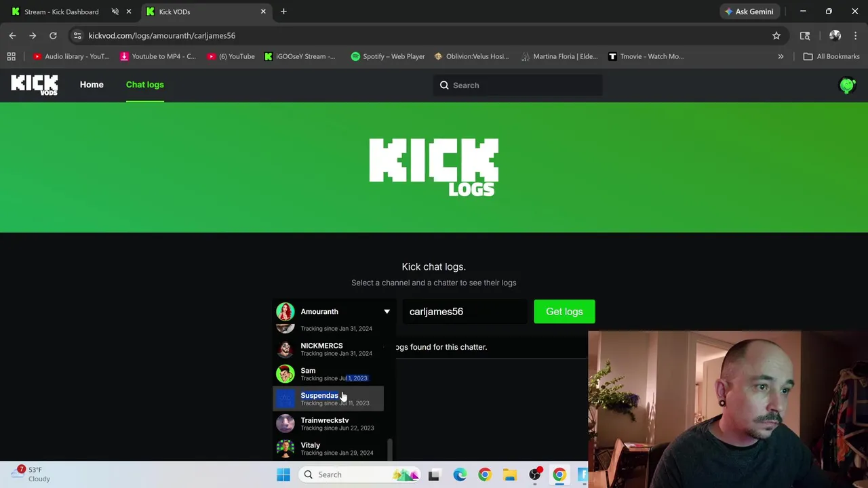The height and width of the screenshot is (488, 868).
Task: View site information icon in address bar
Action: click(x=77, y=35)
